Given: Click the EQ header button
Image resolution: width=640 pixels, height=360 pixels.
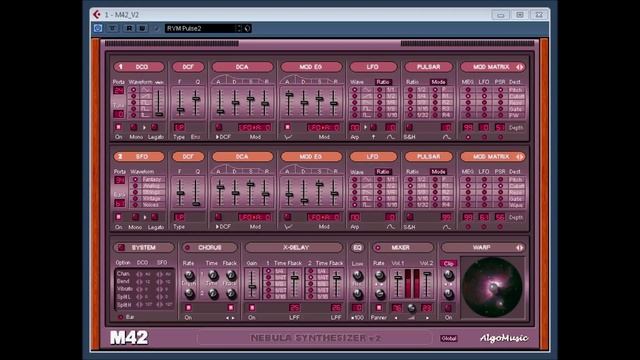Looking at the screenshot, I should coord(357,248).
